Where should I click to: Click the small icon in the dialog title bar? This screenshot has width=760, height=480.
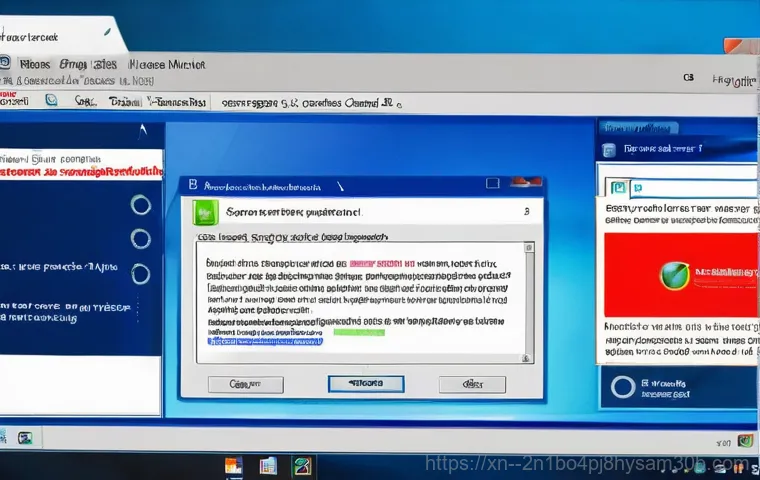pos(192,186)
